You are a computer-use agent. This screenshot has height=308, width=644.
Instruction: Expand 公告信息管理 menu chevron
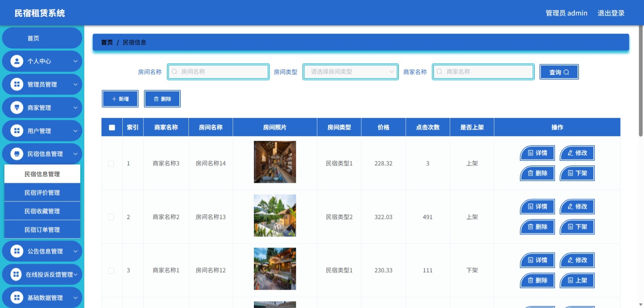(x=75, y=251)
